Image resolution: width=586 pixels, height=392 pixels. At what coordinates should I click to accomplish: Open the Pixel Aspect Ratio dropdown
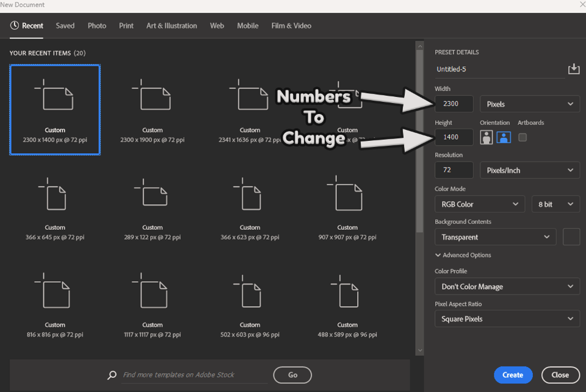(x=507, y=318)
